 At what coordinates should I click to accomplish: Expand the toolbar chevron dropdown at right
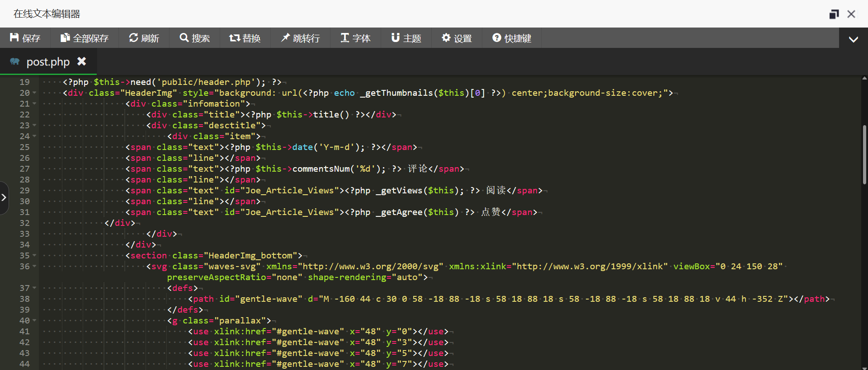click(x=853, y=39)
